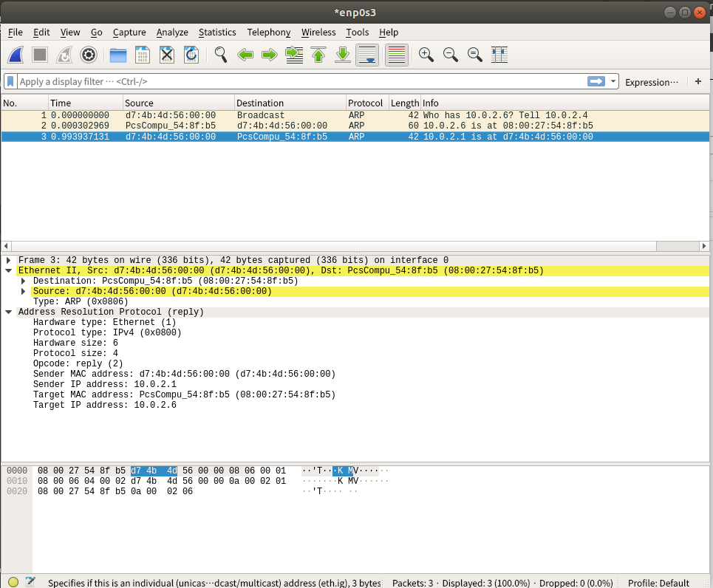Restart the current capture
713x588 pixels.
pos(64,55)
